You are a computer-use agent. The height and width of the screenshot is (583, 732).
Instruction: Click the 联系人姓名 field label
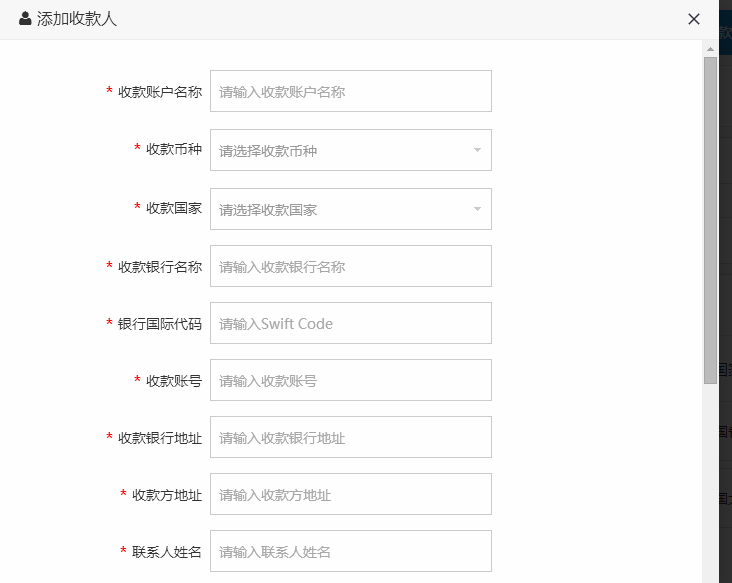[x=166, y=552]
